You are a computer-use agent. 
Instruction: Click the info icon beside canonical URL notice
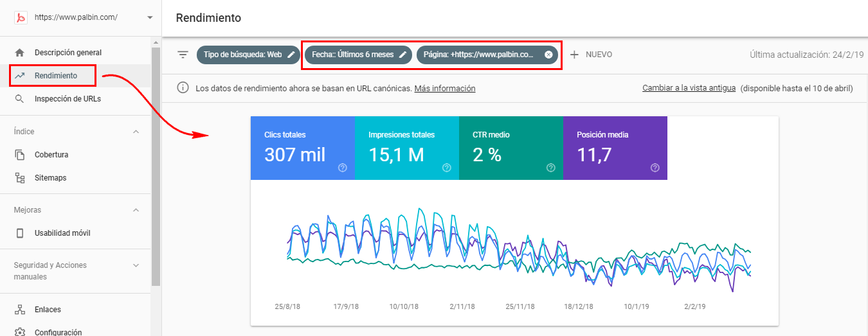[x=183, y=88]
